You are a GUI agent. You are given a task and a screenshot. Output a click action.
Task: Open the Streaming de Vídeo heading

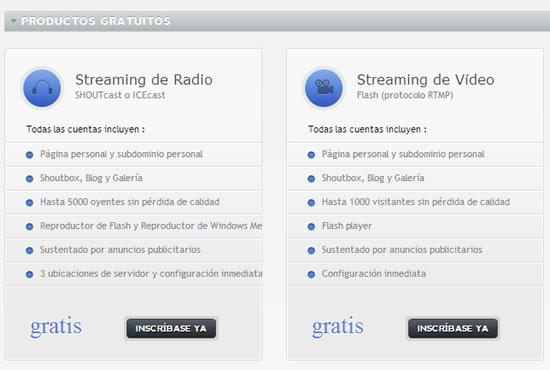tap(425, 80)
